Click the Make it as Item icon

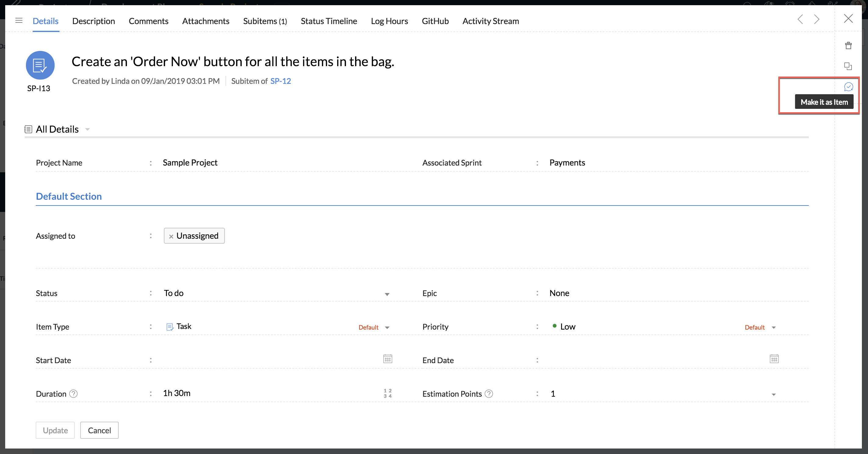click(x=848, y=87)
